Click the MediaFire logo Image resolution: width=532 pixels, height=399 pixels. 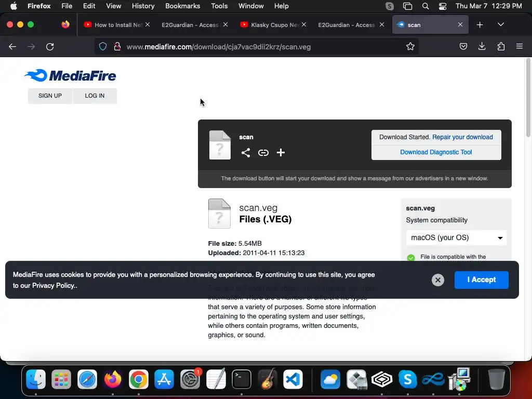[70, 75]
